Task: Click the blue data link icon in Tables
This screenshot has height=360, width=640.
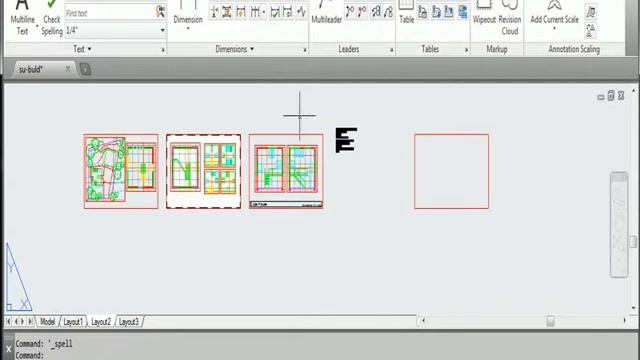Action: pyautogui.click(x=463, y=12)
